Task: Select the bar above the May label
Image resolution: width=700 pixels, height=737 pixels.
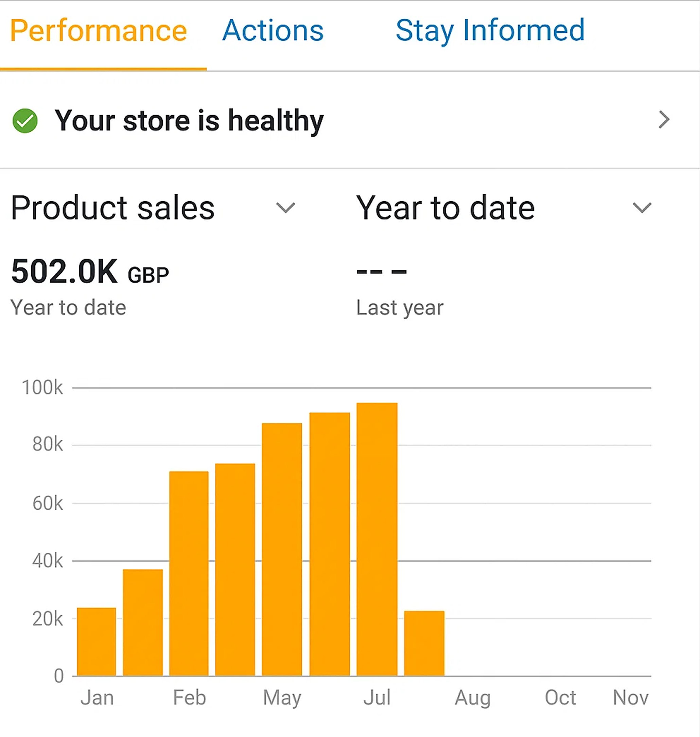Action: pyautogui.click(x=282, y=549)
